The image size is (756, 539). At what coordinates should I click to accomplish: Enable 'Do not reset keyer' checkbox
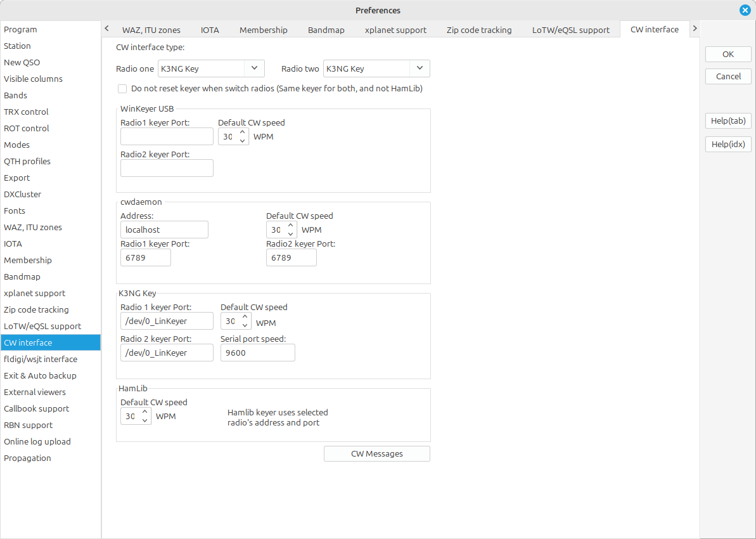click(122, 89)
